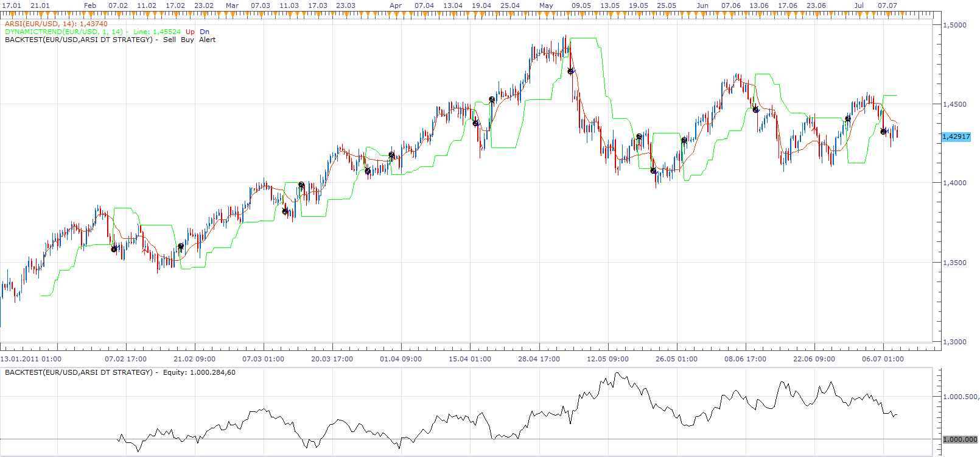Click the red Up legend label
The width and height of the screenshot is (980, 457).
pos(191,32)
